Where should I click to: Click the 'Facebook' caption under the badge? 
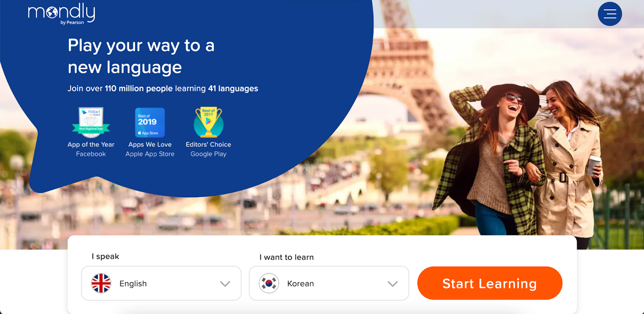pyautogui.click(x=91, y=154)
